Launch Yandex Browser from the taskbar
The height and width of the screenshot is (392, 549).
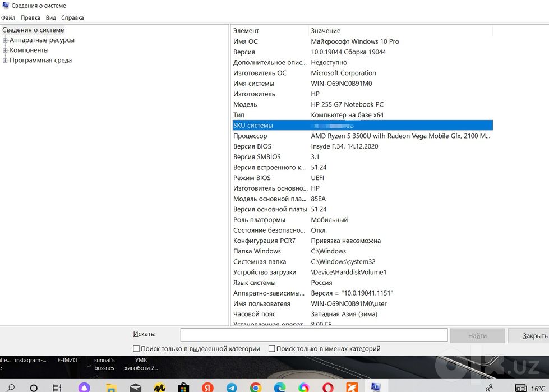coord(207,388)
